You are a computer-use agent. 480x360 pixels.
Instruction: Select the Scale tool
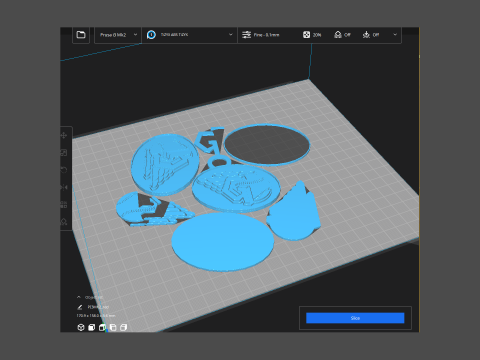(x=64, y=153)
